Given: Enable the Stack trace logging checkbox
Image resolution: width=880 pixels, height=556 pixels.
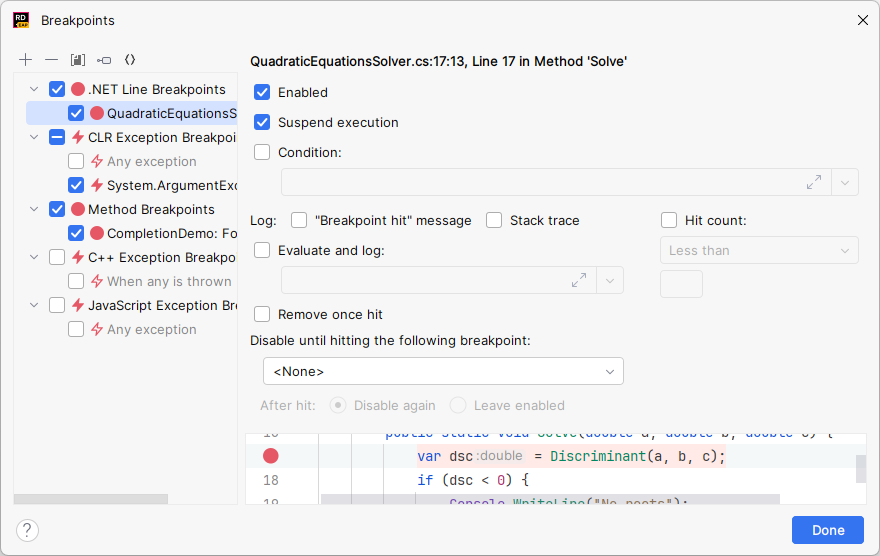Looking at the screenshot, I should [494, 220].
